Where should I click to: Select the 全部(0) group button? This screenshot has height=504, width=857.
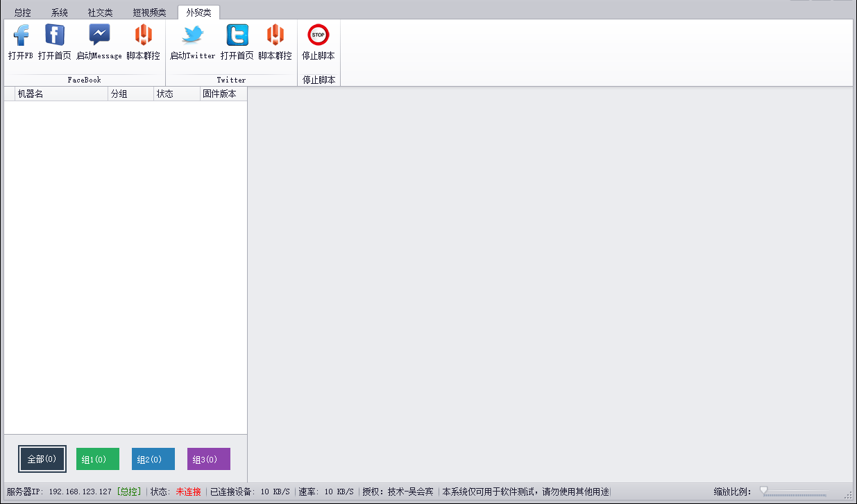click(x=42, y=459)
